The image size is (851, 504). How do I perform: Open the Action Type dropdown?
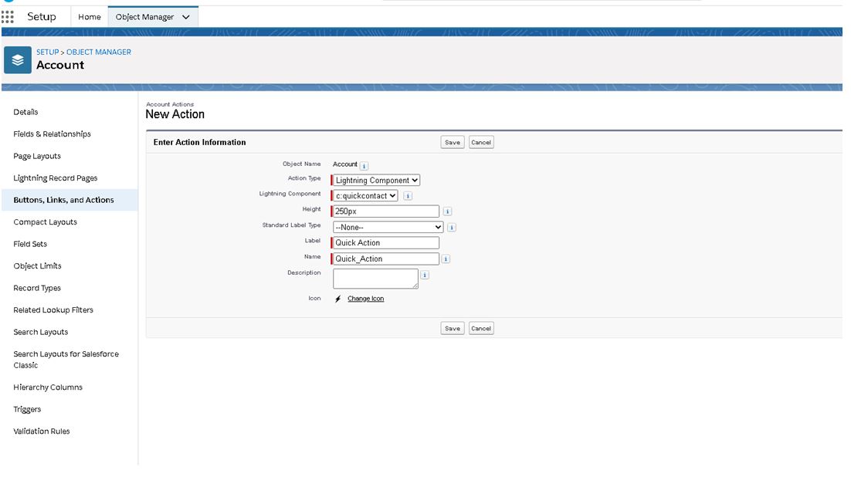[376, 180]
